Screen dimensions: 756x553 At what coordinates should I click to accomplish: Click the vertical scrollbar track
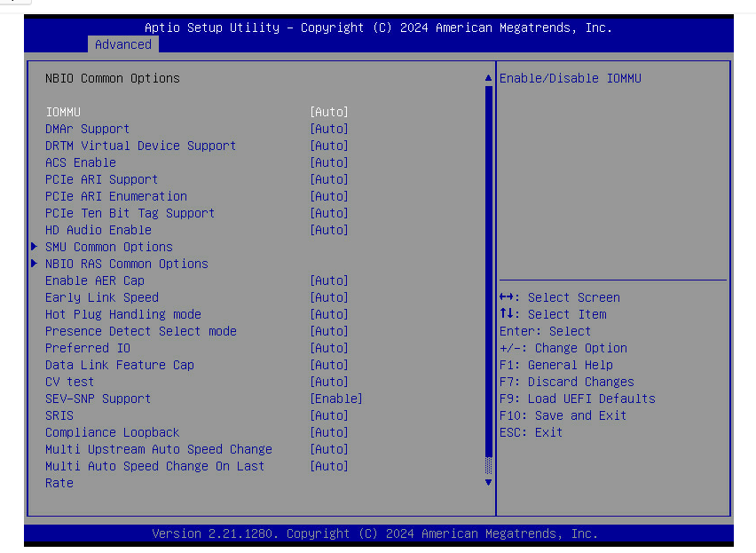488,266
